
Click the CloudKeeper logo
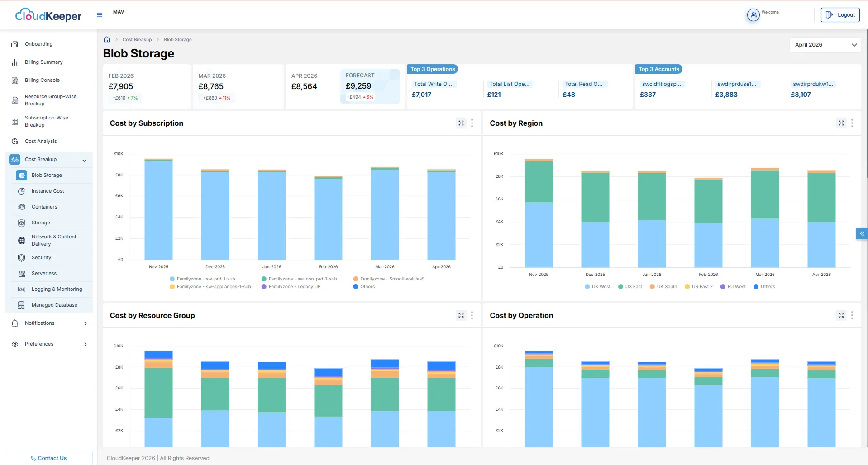(48, 15)
